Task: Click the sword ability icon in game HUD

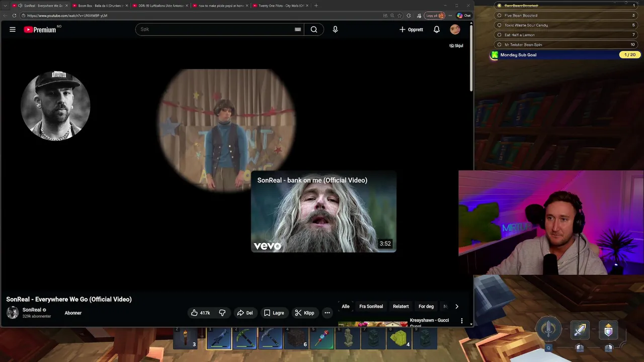Action: click(x=580, y=330)
